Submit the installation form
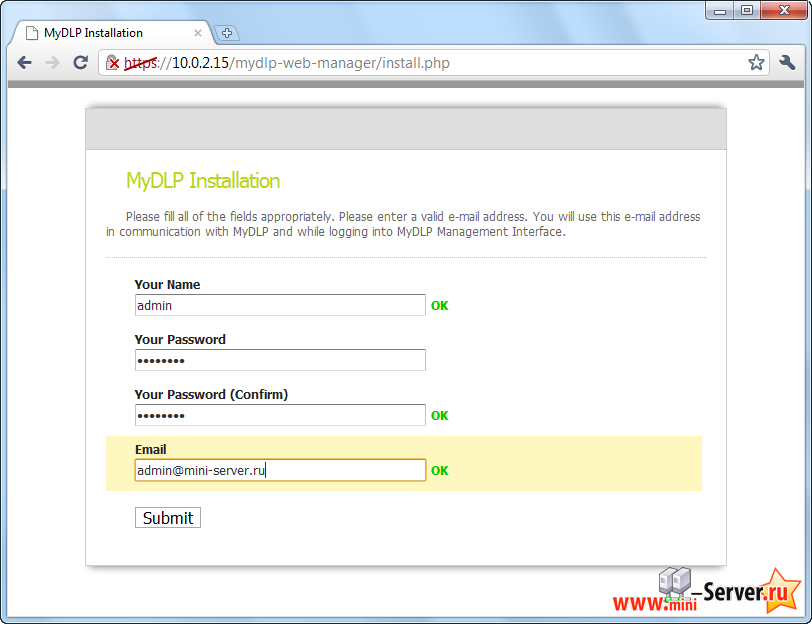Image resolution: width=812 pixels, height=624 pixels. click(x=168, y=517)
